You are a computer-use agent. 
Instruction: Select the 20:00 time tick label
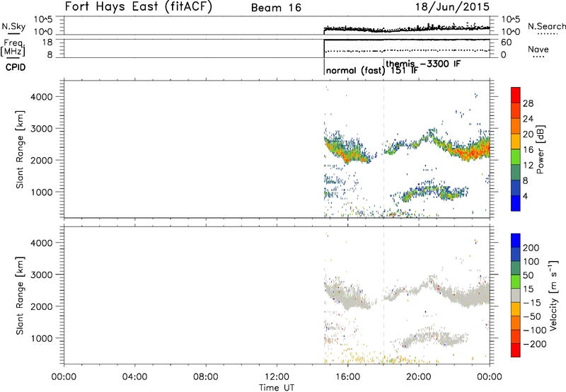(418, 377)
